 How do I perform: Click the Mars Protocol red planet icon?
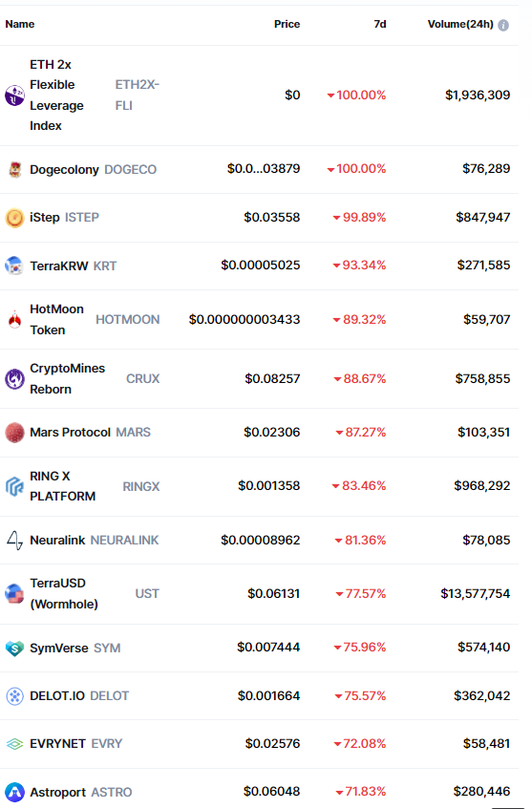coord(14,433)
